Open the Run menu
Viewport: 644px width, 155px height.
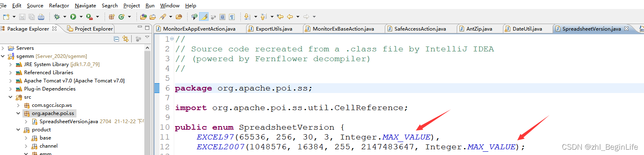click(x=150, y=5)
